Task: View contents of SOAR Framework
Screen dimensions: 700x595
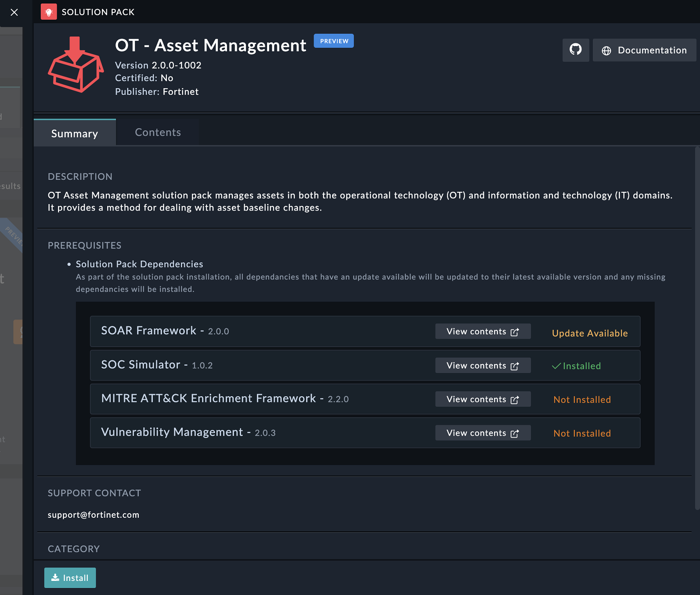Action: pos(483,331)
